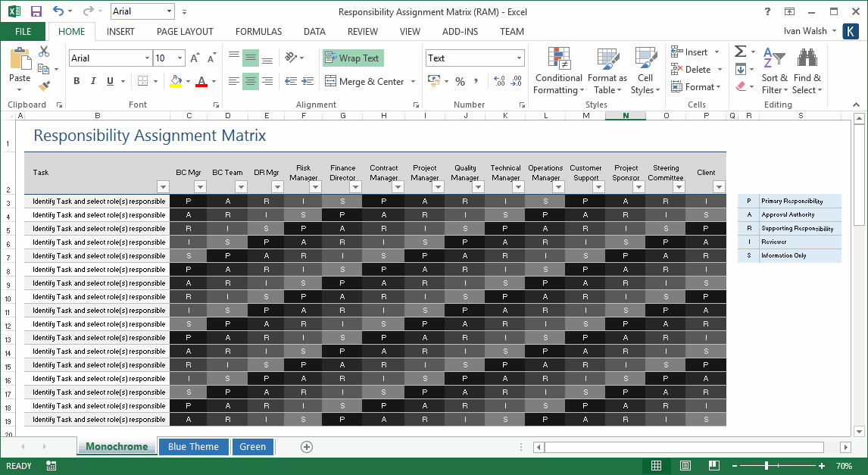Click the Format Painter brush icon
The width and height of the screenshot is (868, 475).
tap(44, 86)
